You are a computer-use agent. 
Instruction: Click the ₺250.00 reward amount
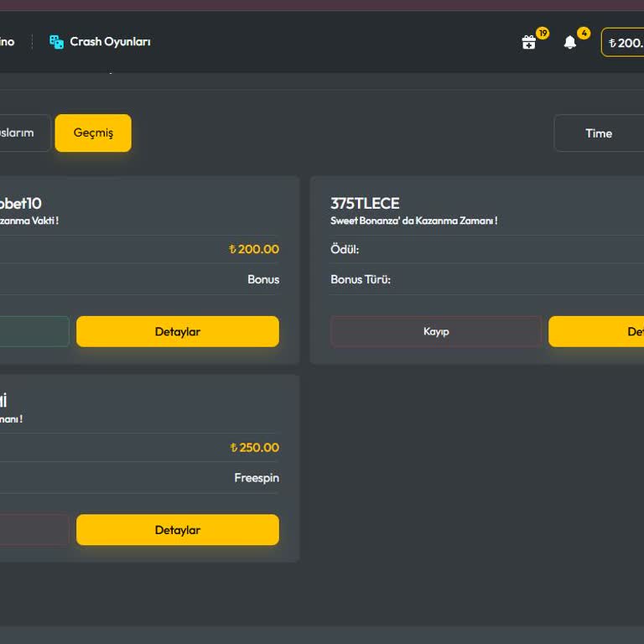click(x=254, y=448)
